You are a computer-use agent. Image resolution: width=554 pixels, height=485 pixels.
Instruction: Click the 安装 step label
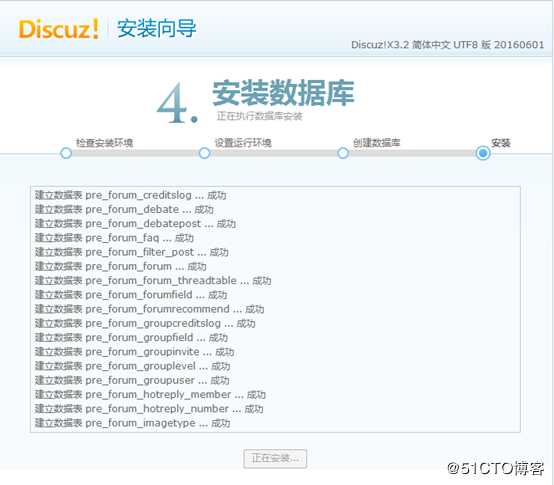[x=501, y=143]
